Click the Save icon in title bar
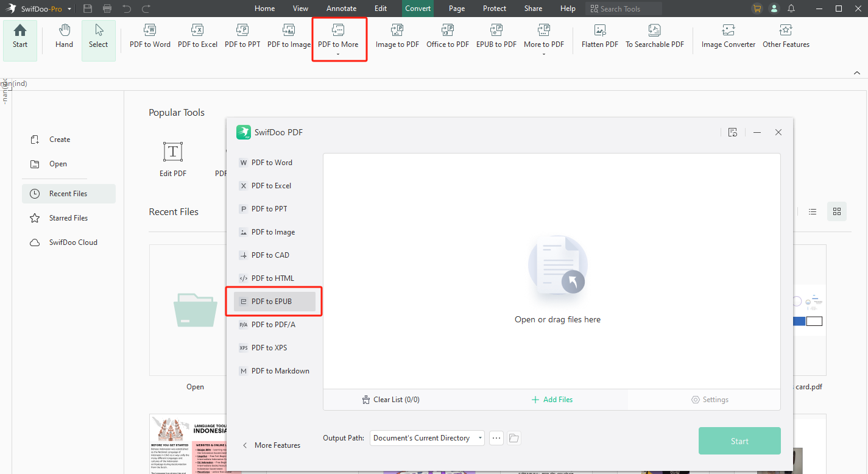Image resolution: width=868 pixels, height=474 pixels. pyautogui.click(x=88, y=9)
